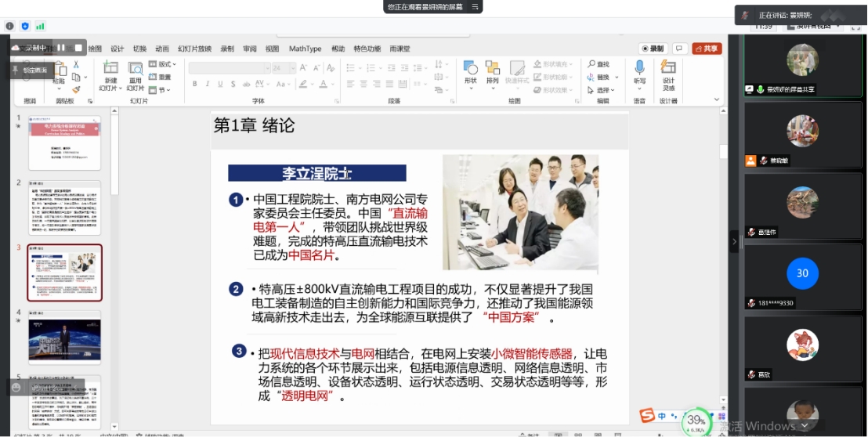Click the Record (录制) radio-style button
Screen dimensions: 868x437
653,49
